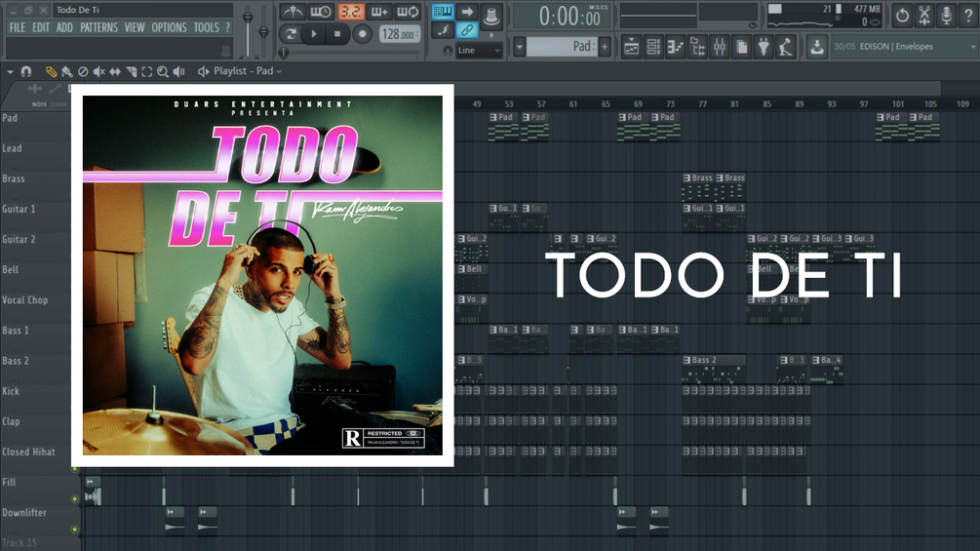Toggle the blue link icon
Screen dimensions: 980x551
[x=467, y=30]
